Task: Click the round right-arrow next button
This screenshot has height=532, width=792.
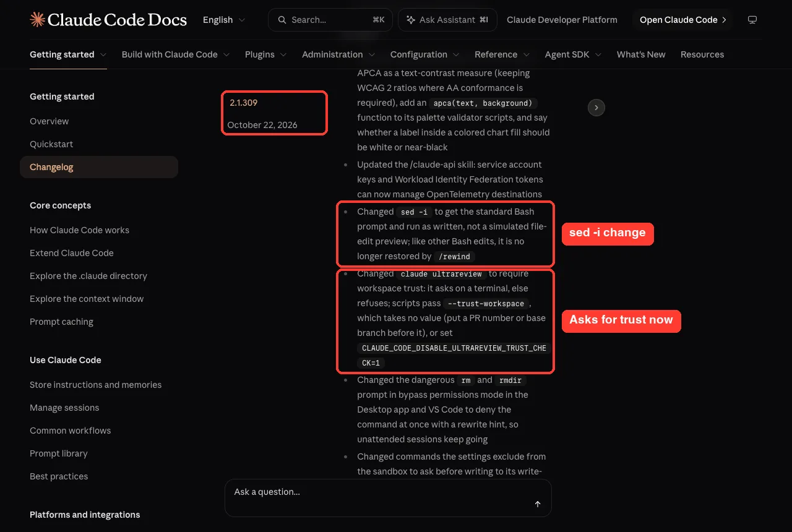Action: pos(596,108)
